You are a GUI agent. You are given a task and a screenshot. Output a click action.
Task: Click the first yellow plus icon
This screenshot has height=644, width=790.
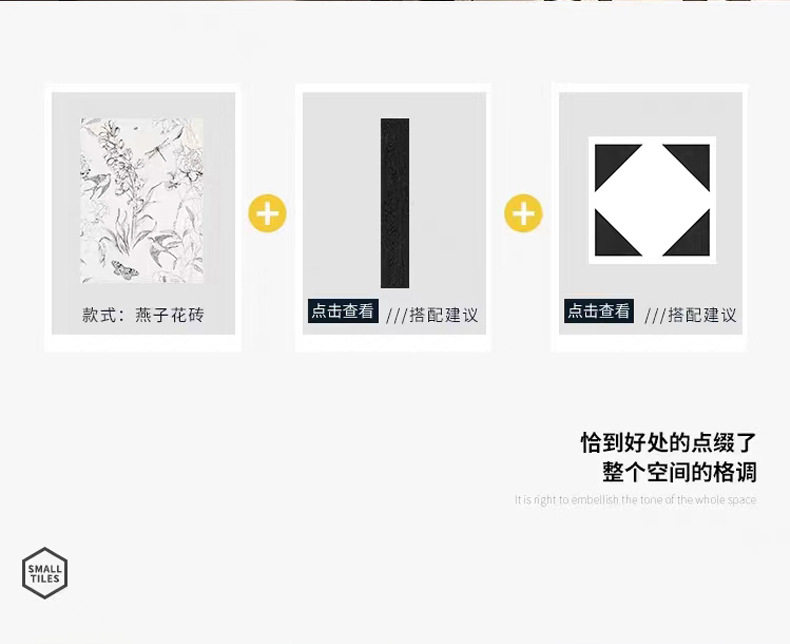tap(268, 213)
